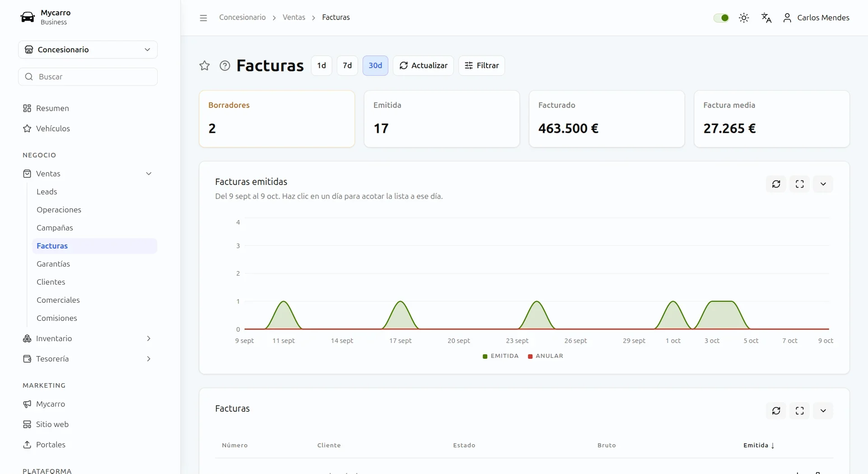Open the help question mark icon
868x474 pixels.
[225, 66]
